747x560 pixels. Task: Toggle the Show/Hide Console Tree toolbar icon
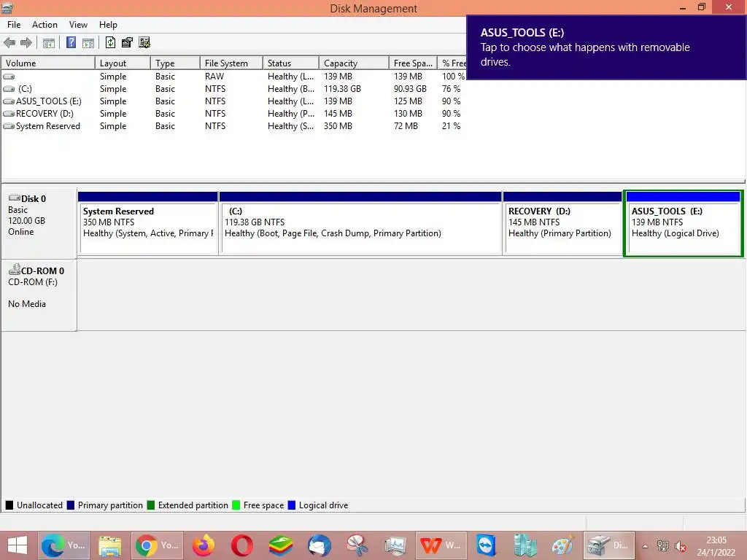pyautogui.click(x=49, y=43)
